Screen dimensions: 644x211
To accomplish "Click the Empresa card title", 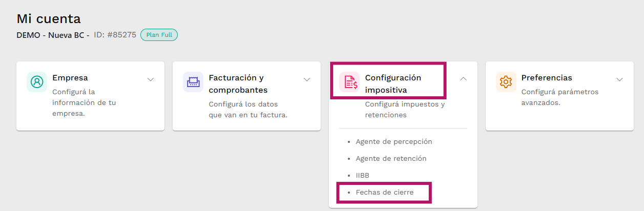I will pyautogui.click(x=70, y=78).
